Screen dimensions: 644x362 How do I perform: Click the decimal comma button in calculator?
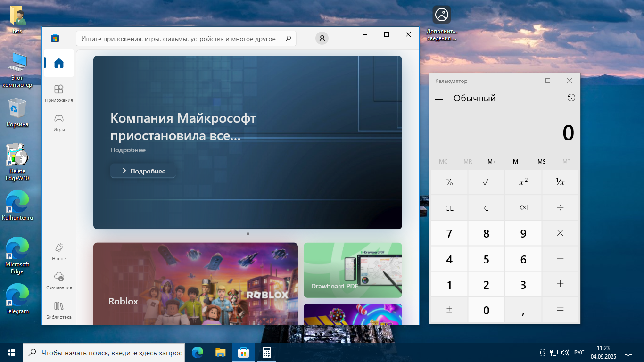pyautogui.click(x=523, y=309)
